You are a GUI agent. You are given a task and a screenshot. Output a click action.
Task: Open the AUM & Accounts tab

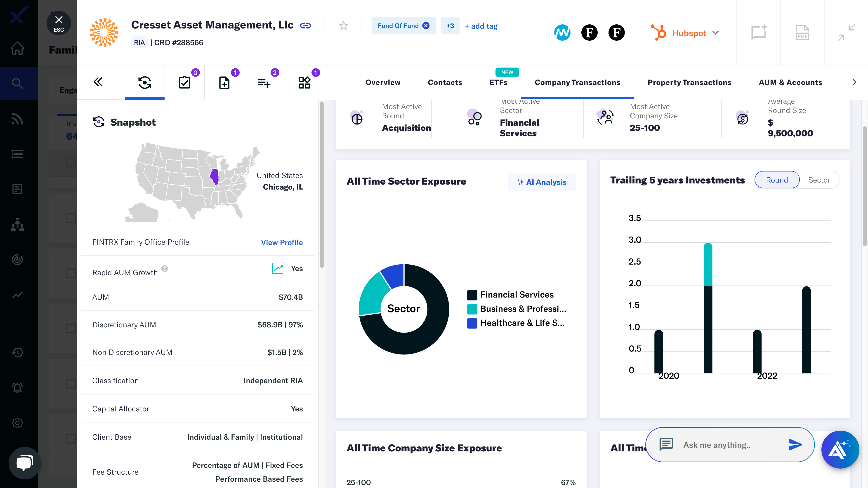click(x=790, y=82)
